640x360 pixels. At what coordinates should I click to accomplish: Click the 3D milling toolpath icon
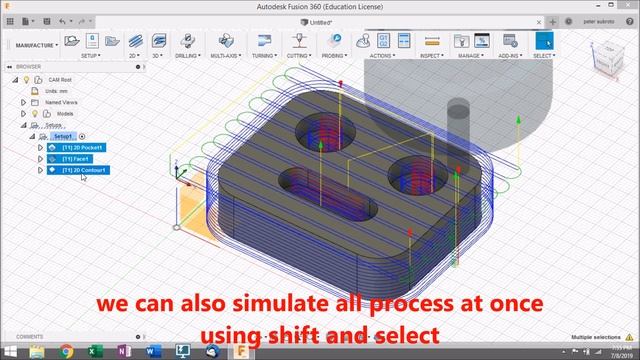pos(159,41)
